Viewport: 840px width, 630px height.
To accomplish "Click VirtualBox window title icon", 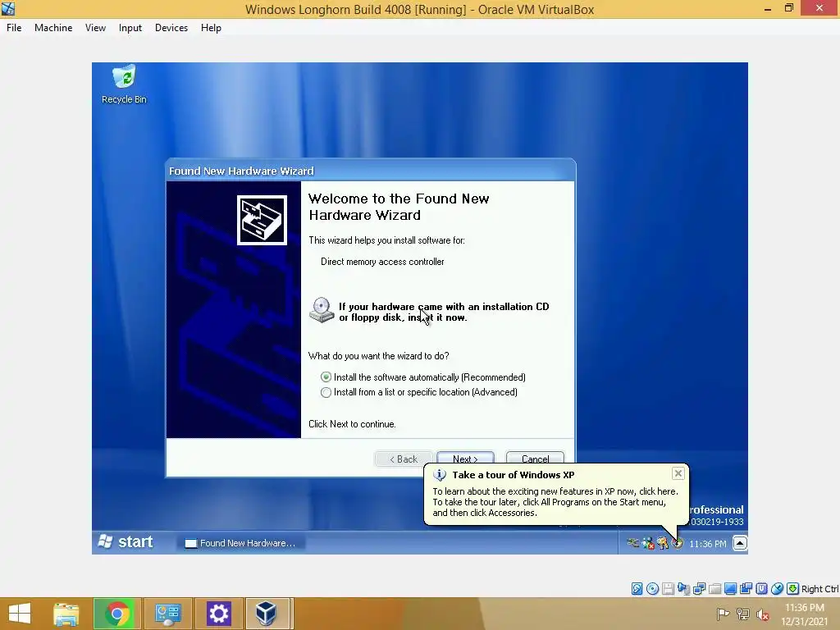I will (x=8, y=8).
